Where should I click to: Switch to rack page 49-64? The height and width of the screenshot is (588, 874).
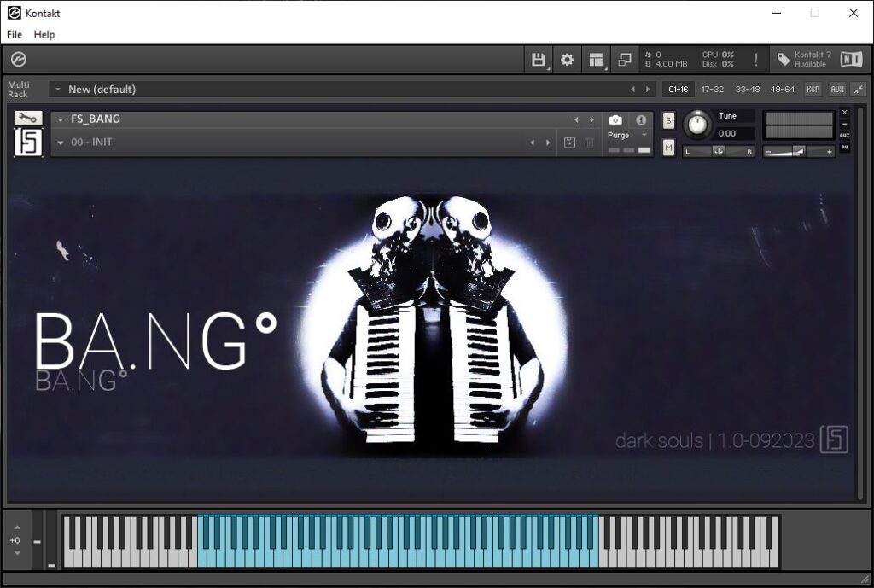coord(782,89)
